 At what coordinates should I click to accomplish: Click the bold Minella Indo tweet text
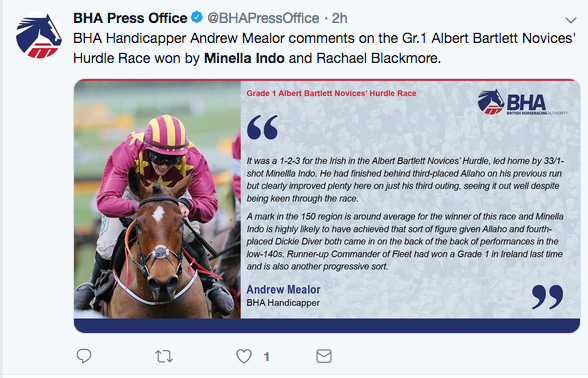coord(244,58)
